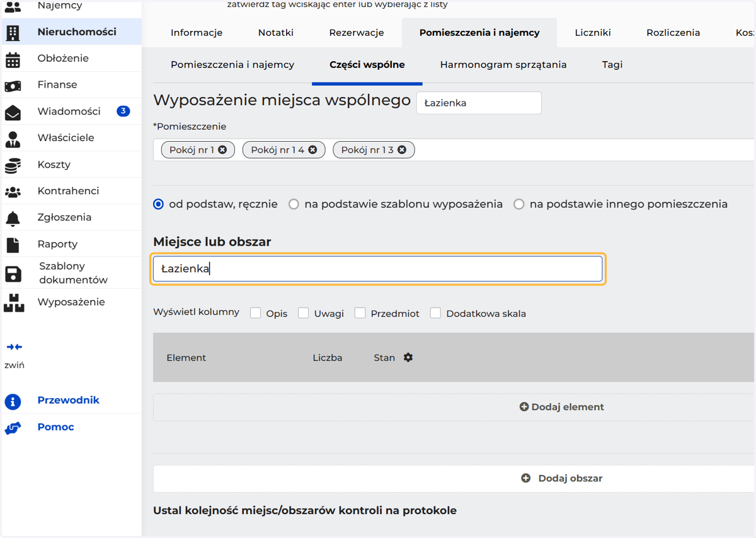The width and height of the screenshot is (756, 538).
Task: Click the Koszty coins icon
Action: pos(13,166)
